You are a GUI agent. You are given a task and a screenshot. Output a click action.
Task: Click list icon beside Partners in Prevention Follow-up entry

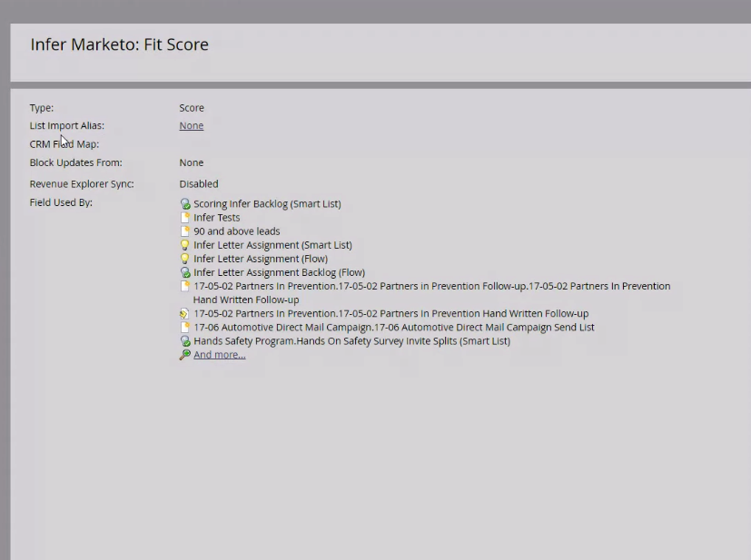185,286
